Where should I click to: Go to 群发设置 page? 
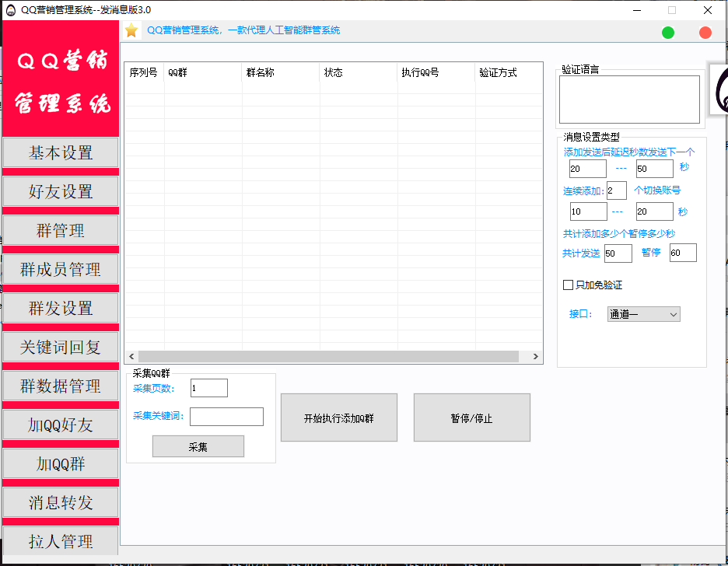pos(61,308)
